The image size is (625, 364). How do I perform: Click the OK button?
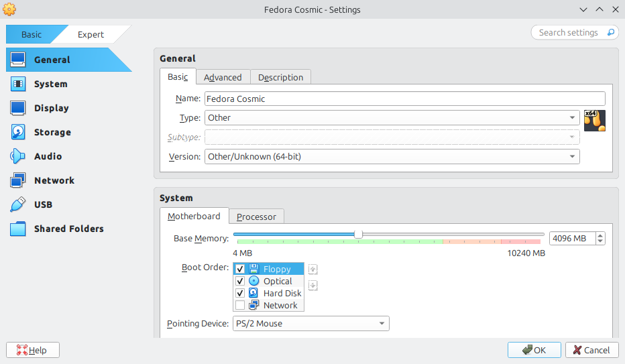tap(534, 350)
